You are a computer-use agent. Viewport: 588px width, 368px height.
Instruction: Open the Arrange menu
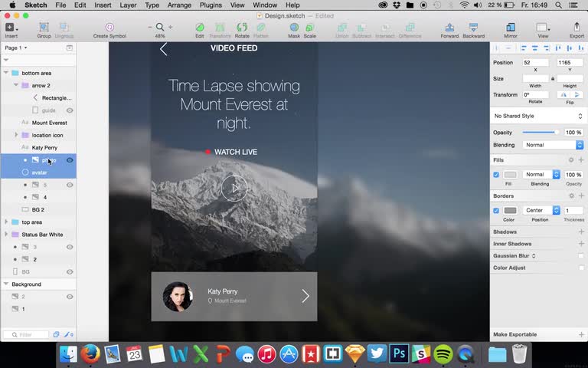point(179,5)
